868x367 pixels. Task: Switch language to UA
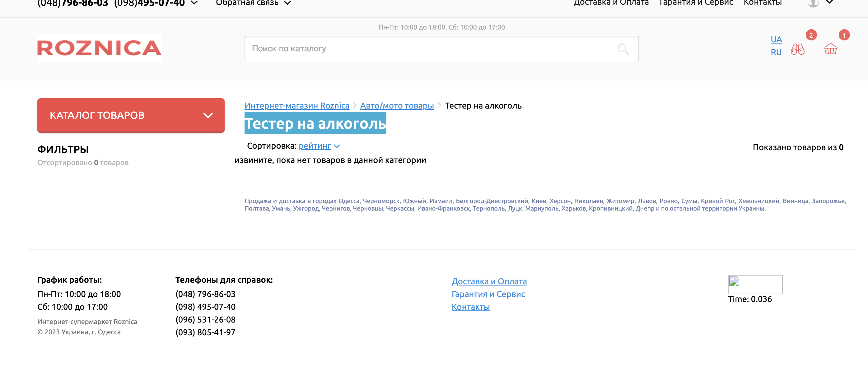pyautogui.click(x=776, y=39)
